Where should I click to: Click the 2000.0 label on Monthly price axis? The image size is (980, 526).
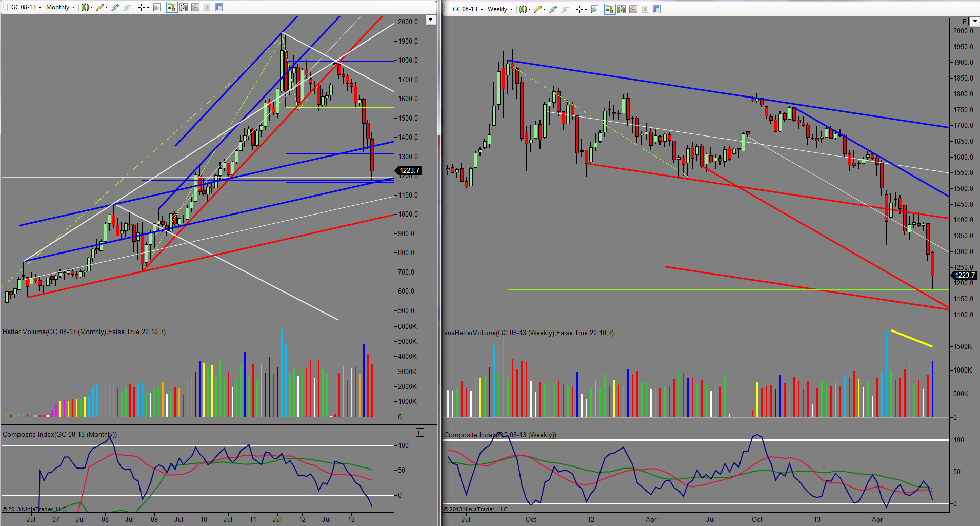tap(408, 22)
